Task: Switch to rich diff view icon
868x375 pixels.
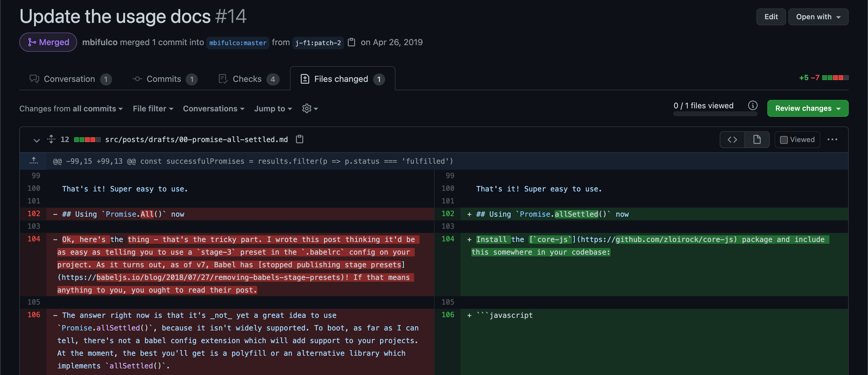Action: pos(757,139)
